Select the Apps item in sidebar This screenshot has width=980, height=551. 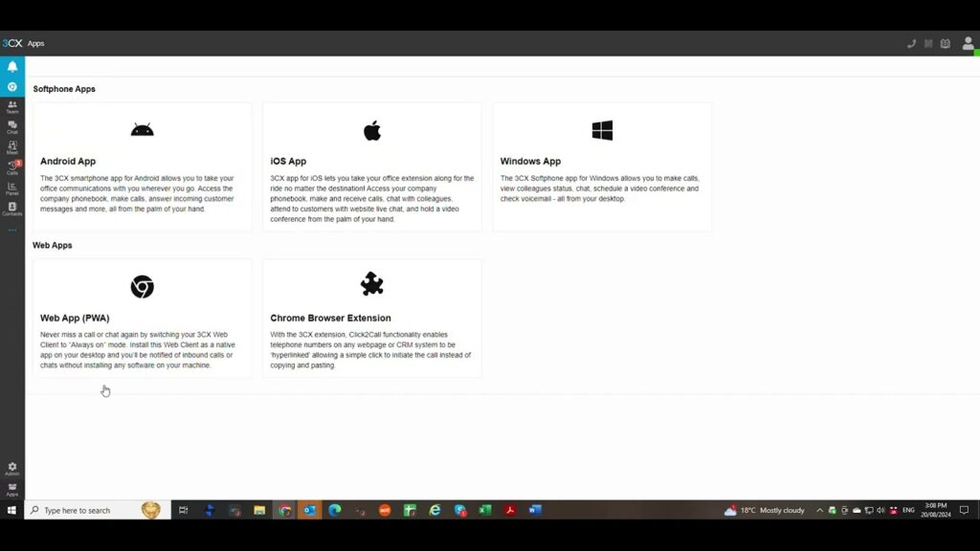[12, 489]
